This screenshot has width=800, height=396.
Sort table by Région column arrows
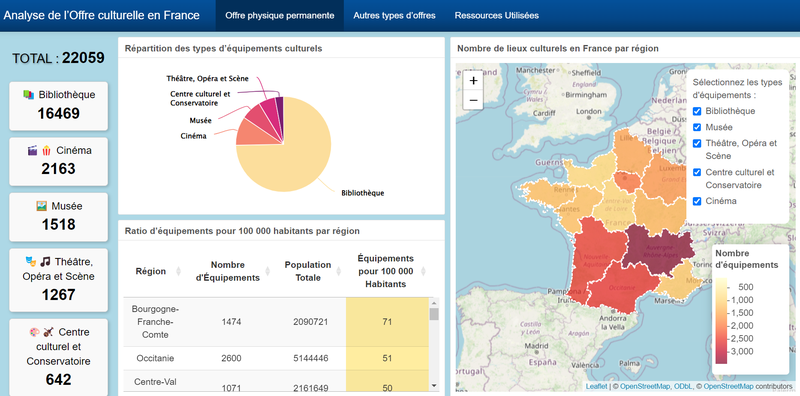[179, 271]
